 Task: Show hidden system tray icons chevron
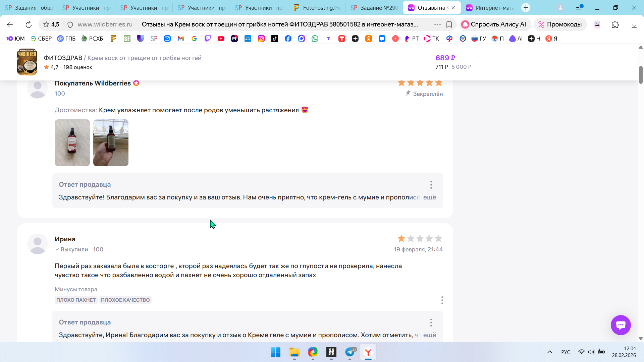[549, 352]
